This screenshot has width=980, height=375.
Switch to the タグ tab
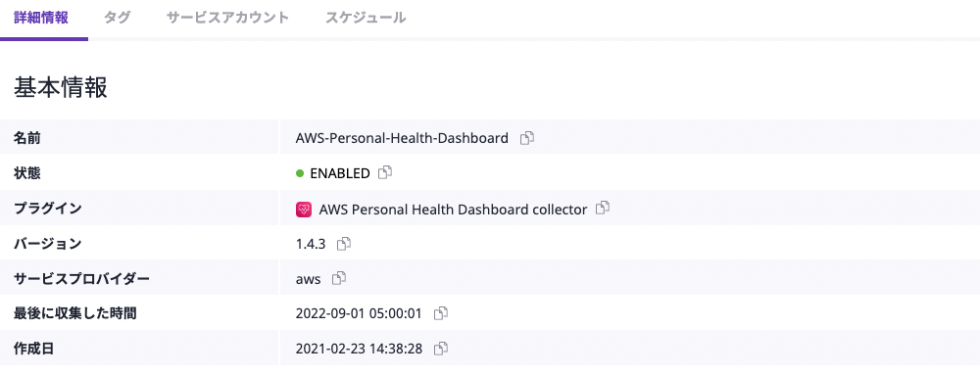(117, 18)
